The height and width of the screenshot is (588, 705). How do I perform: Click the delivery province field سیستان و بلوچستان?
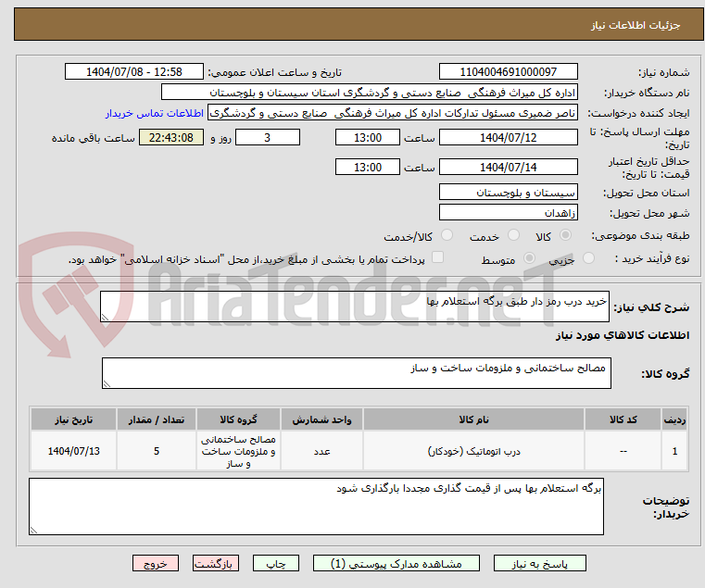pyautogui.click(x=508, y=193)
